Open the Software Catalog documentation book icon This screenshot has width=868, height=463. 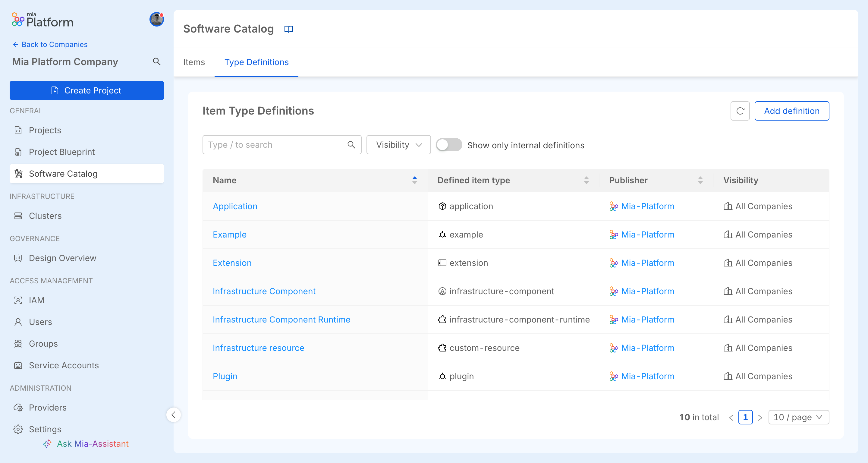pos(289,29)
